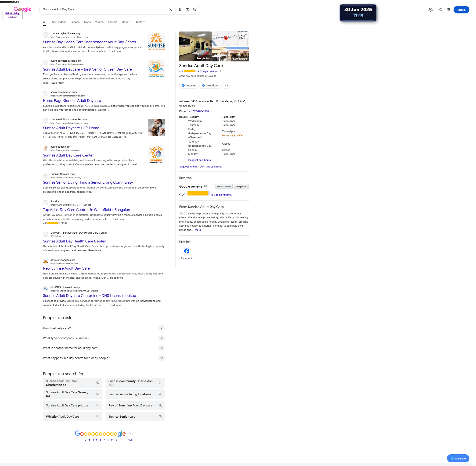This screenshot has height=466, width=476.
Task: Go to results page 5
Action: pyautogui.click(x=97, y=440)
